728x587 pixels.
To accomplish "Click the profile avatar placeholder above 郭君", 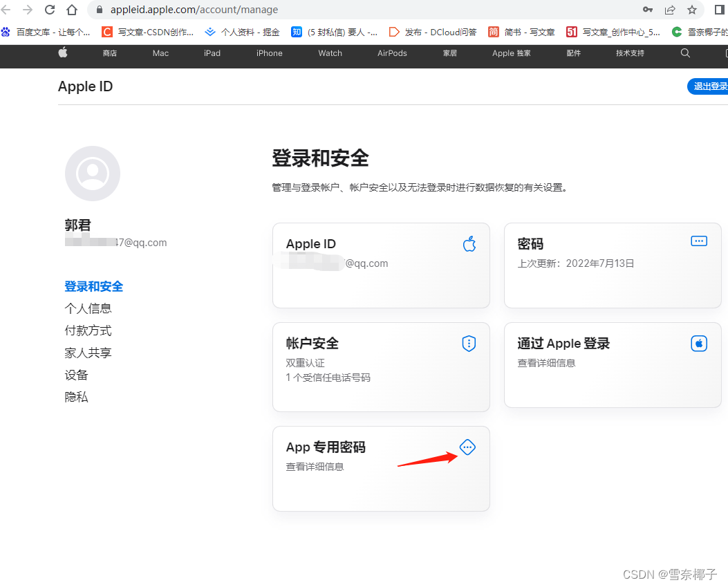I will (x=92, y=173).
